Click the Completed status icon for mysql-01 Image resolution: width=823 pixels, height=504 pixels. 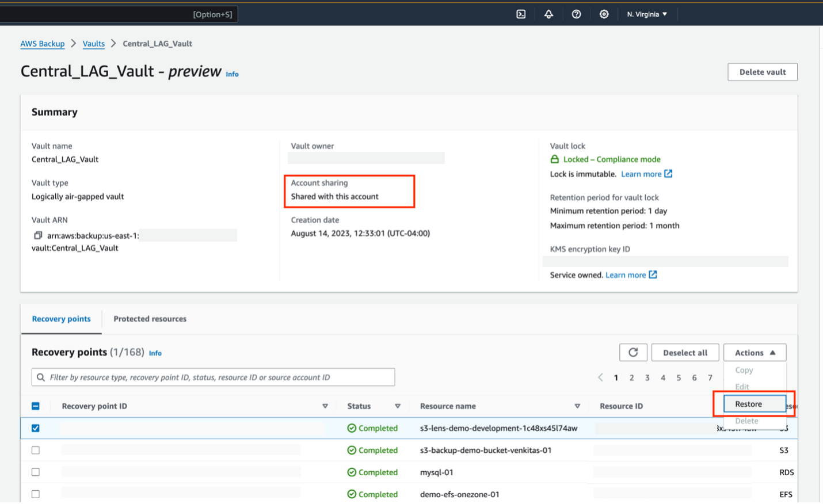pos(352,472)
